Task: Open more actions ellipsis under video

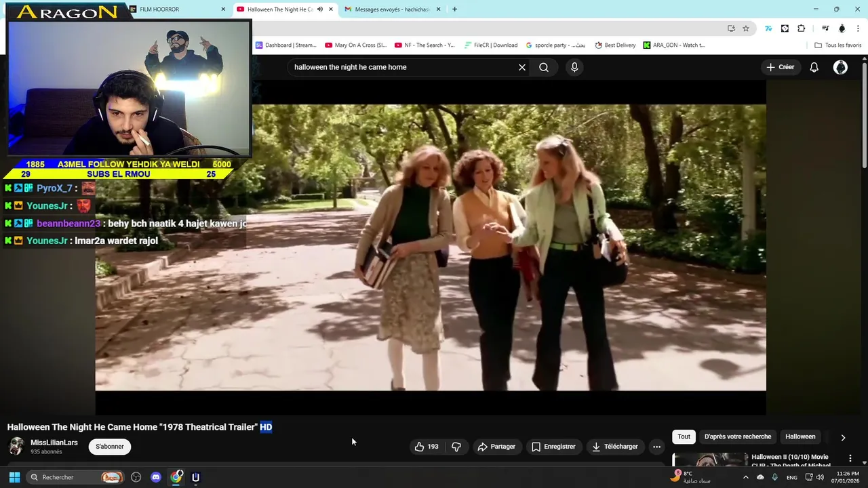Action: (656, 447)
